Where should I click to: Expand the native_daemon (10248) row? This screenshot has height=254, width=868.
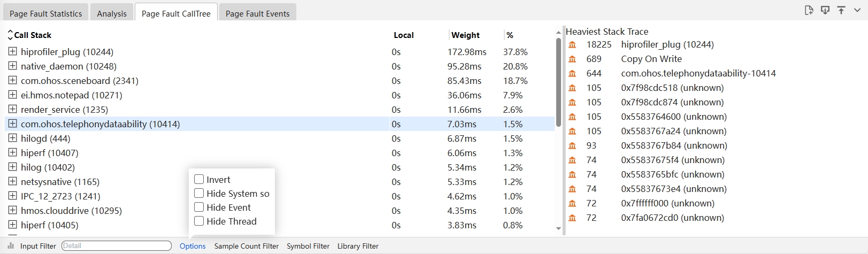[x=13, y=66]
